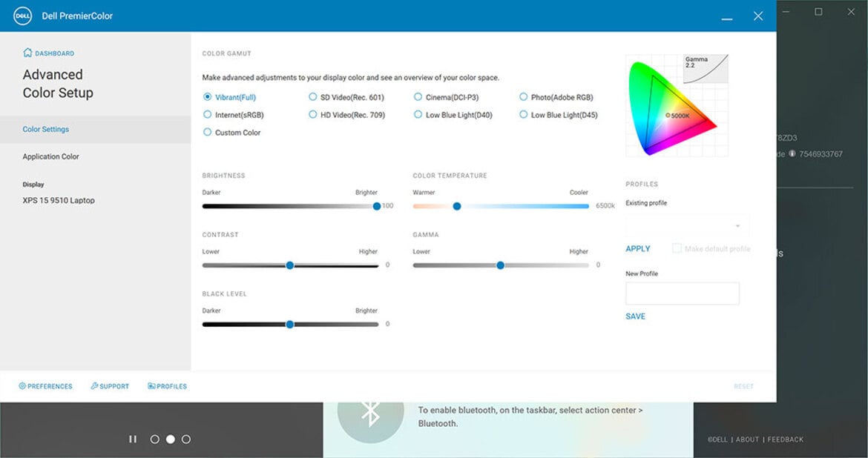Click the Bluetooth icon in background window

(370, 412)
